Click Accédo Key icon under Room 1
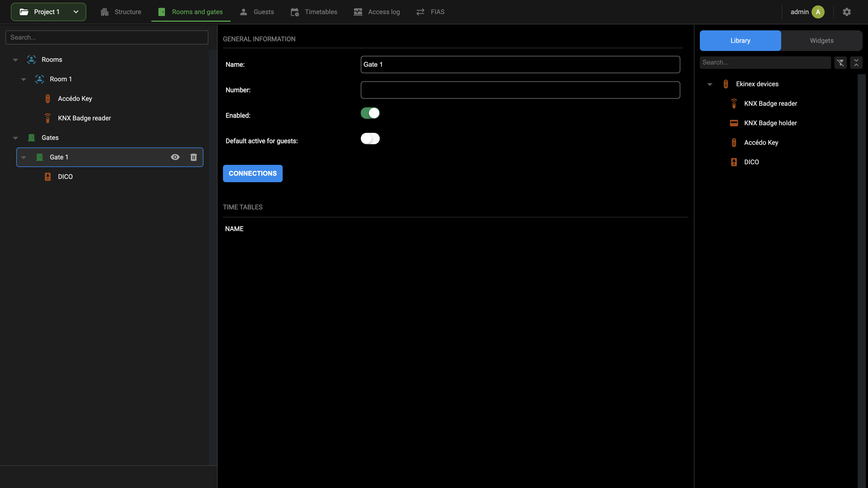 47,99
